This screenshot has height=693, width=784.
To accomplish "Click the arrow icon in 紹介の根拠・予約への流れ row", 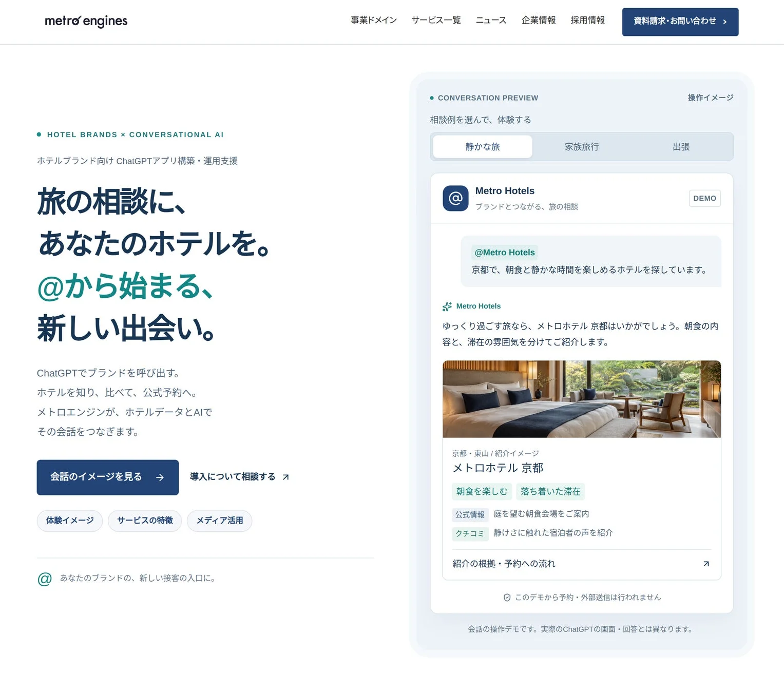I will point(706,564).
